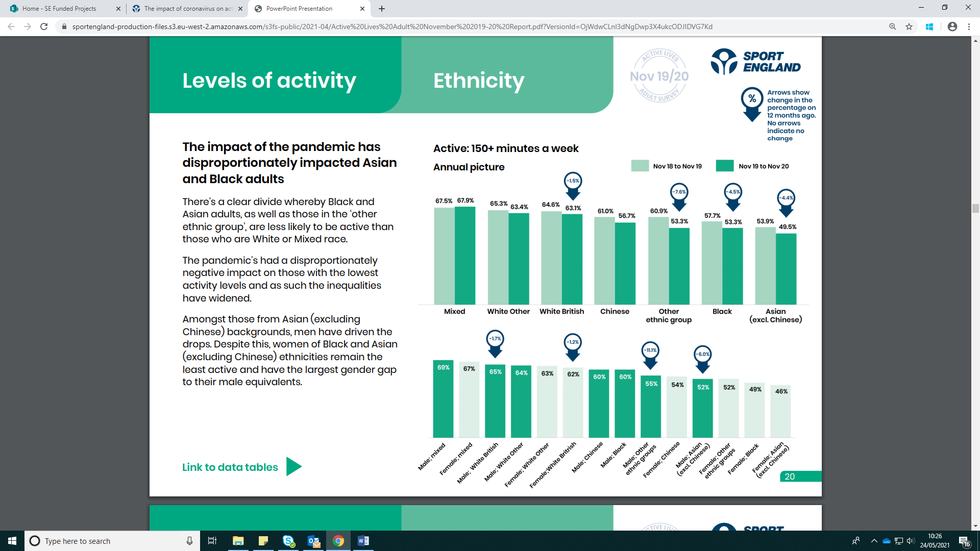Open the zoom magnifier in address bar

click(893, 27)
